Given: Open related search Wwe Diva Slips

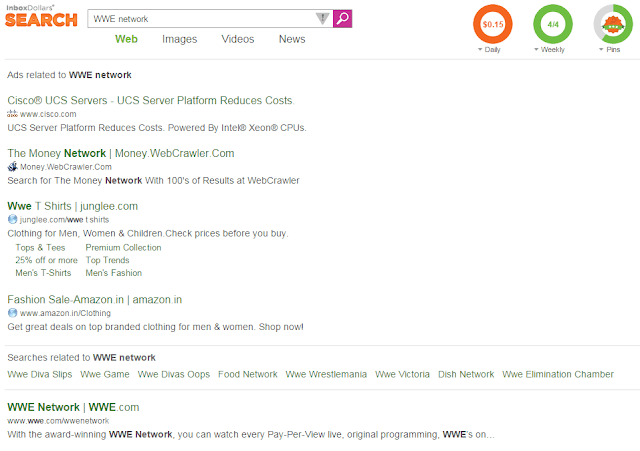Looking at the screenshot, I should [x=40, y=374].
